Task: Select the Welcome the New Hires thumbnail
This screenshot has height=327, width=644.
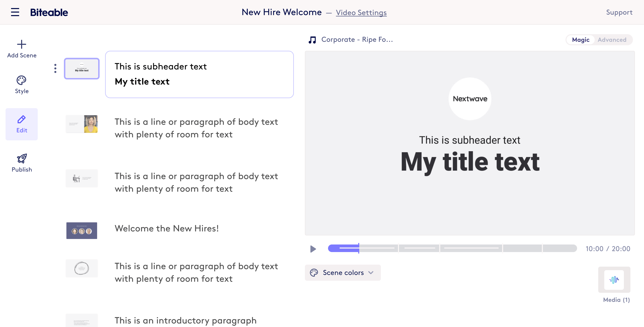Action: [x=82, y=230]
